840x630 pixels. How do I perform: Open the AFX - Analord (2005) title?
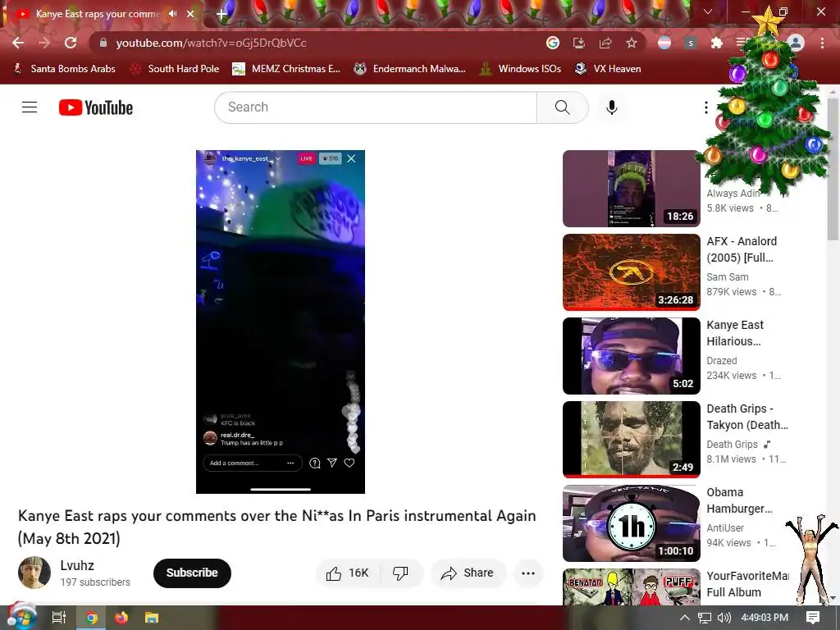(x=742, y=249)
